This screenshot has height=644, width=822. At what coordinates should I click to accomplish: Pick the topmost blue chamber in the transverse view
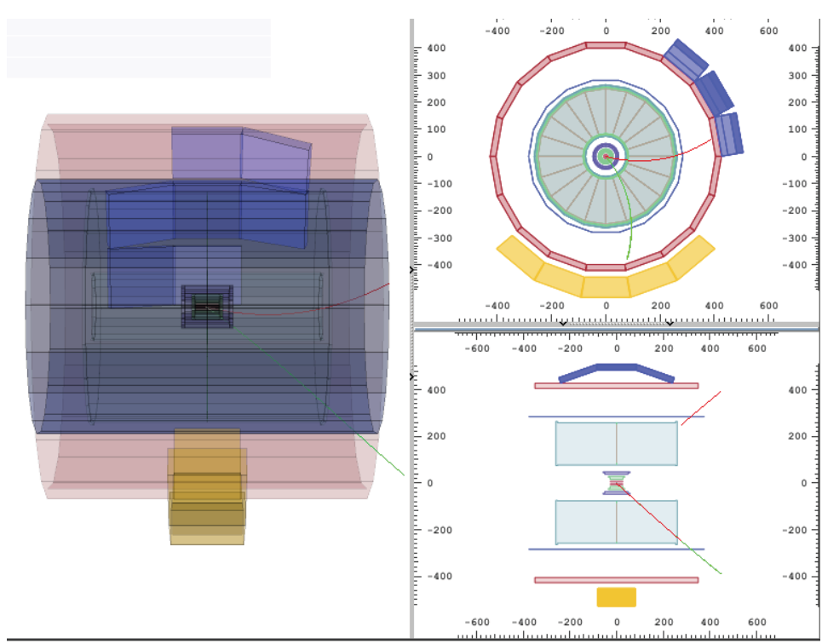click(685, 56)
